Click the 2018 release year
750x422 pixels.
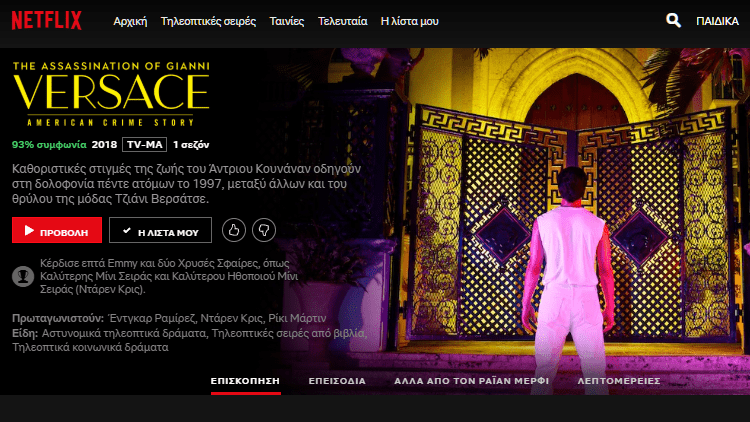(104, 144)
